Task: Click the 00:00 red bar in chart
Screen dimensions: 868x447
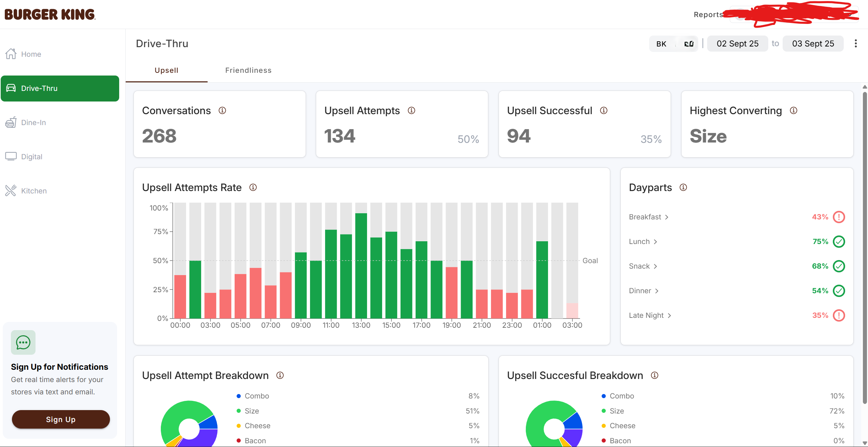Action: (180, 297)
